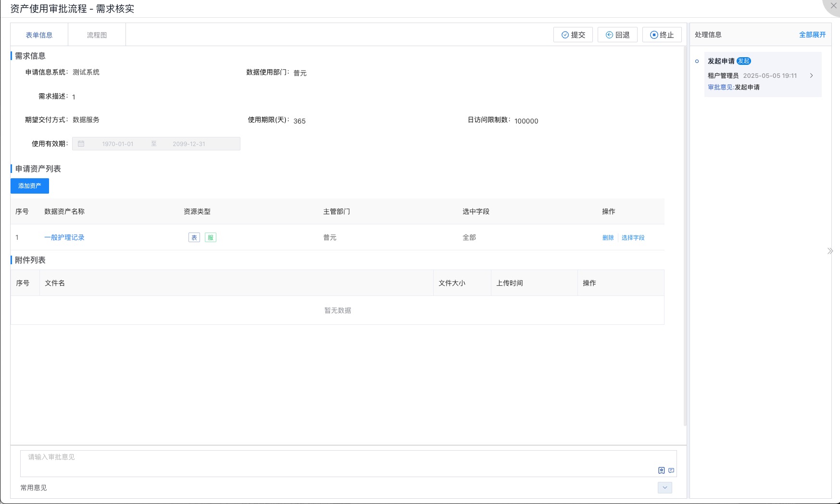The image size is (840, 504).
Task: Click the blue 发起 status badge
Action: pyautogui.click(x=743, y=61)
